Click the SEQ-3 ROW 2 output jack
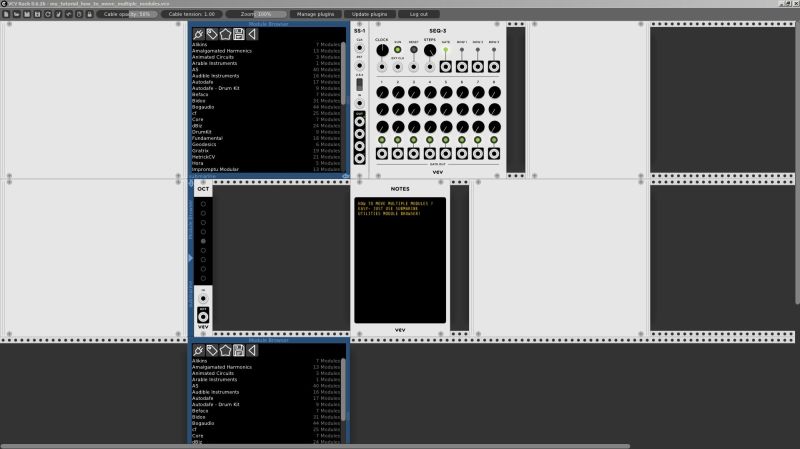The height and width of the screenshot is (449, 800). pyautogui.click(x=478, y=67)
